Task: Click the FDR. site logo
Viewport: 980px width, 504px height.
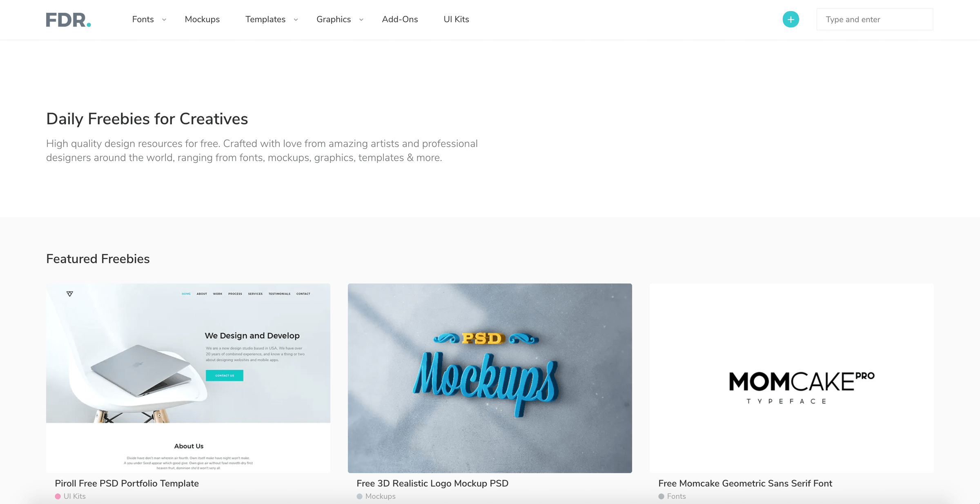Action: click(68, 20)
